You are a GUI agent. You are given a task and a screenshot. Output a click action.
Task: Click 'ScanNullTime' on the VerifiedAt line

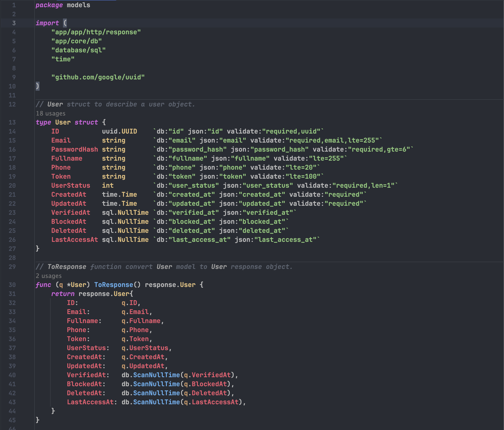(157, 375)
